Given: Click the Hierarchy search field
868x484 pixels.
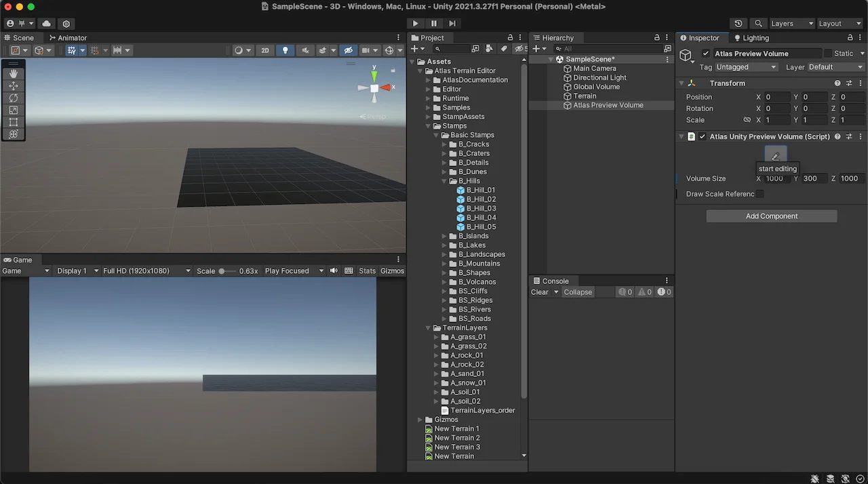Looking at the screenshot, I should click(608, 49).
